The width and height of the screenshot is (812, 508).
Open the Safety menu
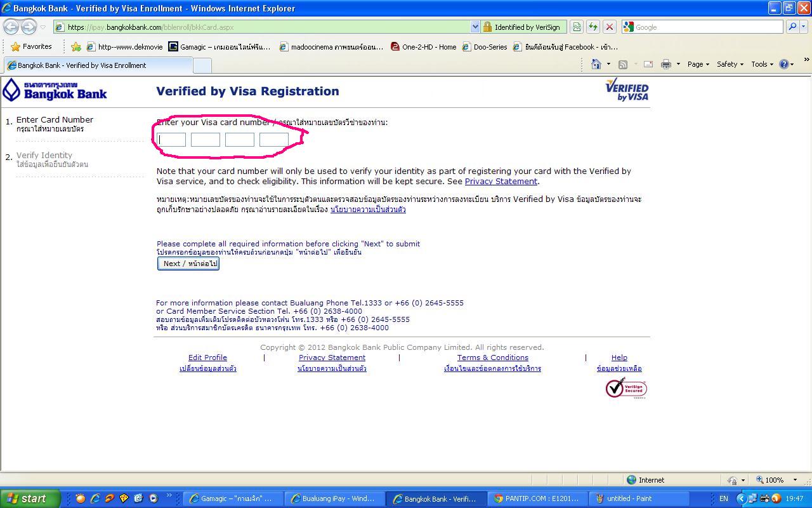point(730,64)
